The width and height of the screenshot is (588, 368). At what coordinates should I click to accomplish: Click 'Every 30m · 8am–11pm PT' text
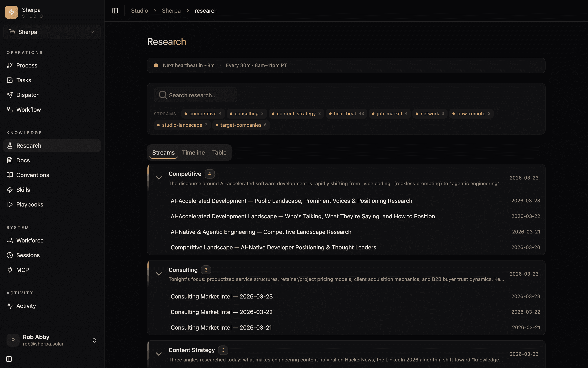pyautogui.click(x=256, y=65)
